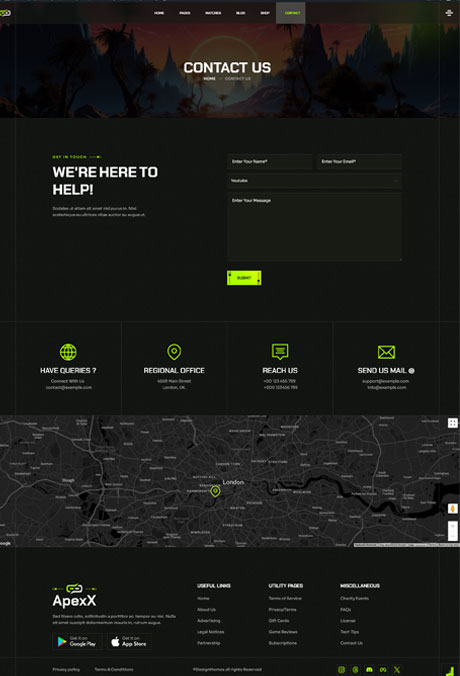Click the ApexX footer logo

74,595
